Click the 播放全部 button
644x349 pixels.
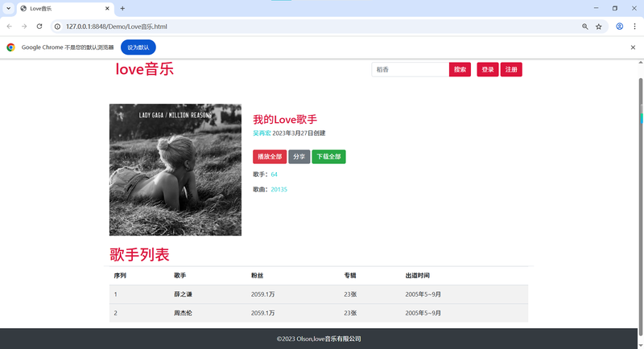270,157
